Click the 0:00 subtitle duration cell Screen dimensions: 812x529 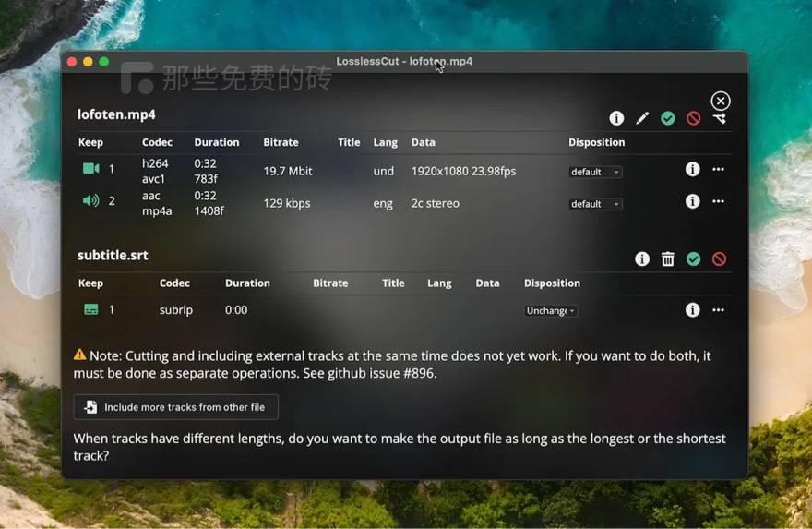pyautogui.click(x=236, y=310)
